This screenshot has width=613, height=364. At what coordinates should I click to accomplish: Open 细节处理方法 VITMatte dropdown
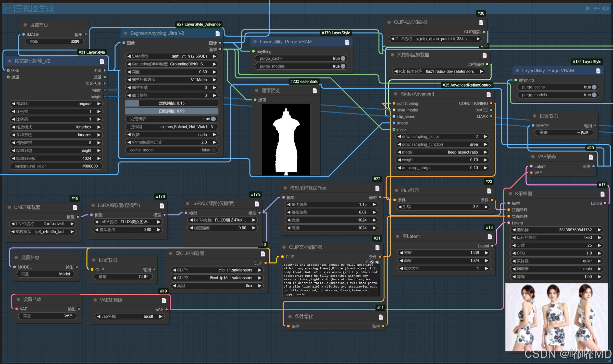(x=171, y=80)
